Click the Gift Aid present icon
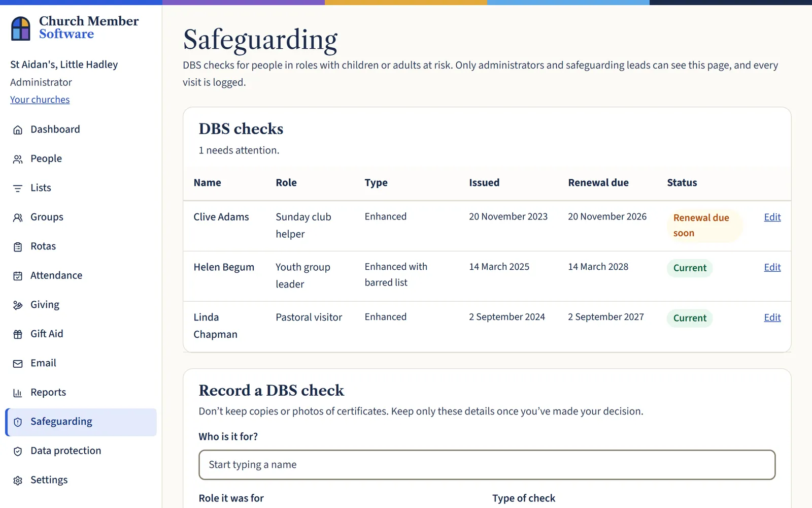This screenshot has height=508, width=812. 18,334
